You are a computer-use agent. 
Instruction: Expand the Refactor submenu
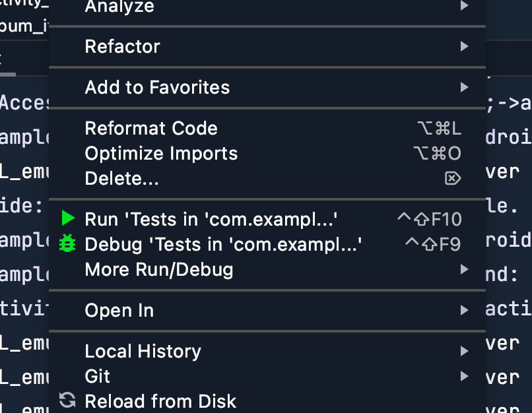464,47
